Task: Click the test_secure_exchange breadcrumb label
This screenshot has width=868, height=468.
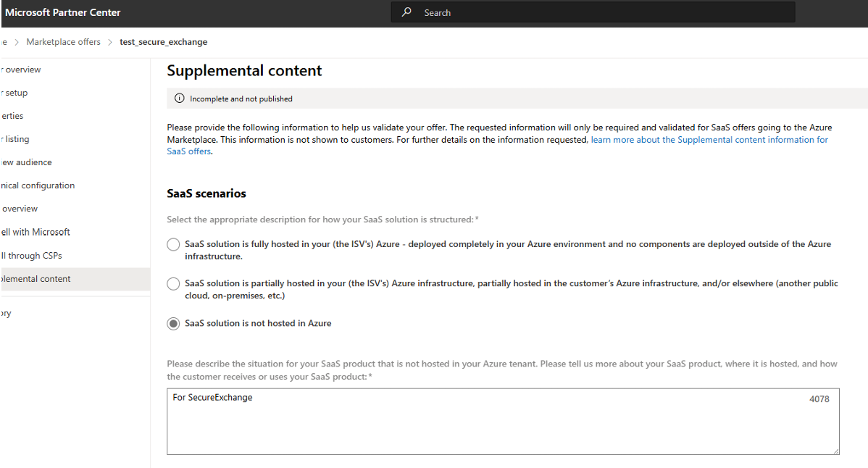Action: coord(164,41)
